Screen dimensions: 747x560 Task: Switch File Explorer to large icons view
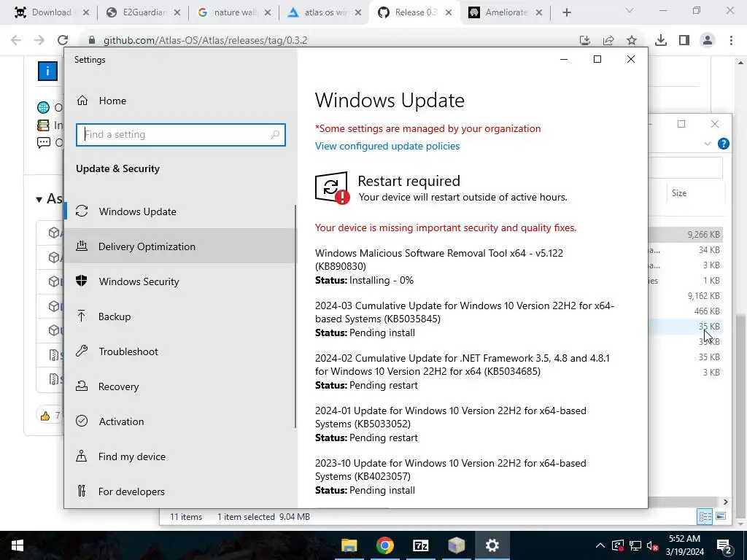(721, 516)
